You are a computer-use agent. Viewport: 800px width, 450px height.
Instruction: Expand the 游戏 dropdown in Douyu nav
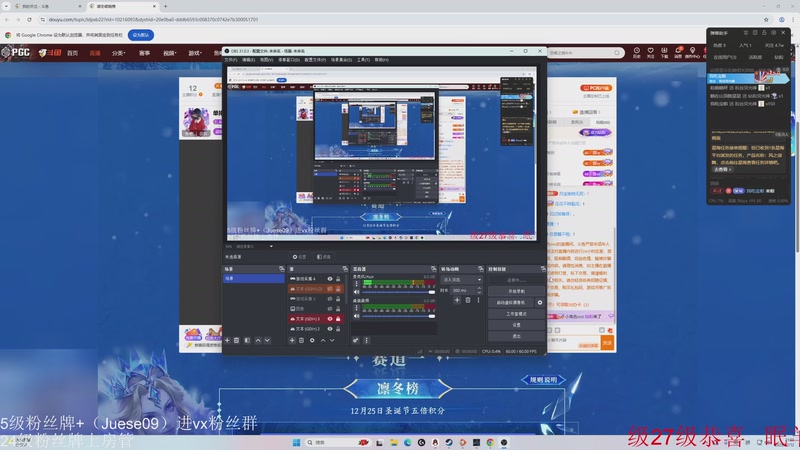(x=195, y=53)
